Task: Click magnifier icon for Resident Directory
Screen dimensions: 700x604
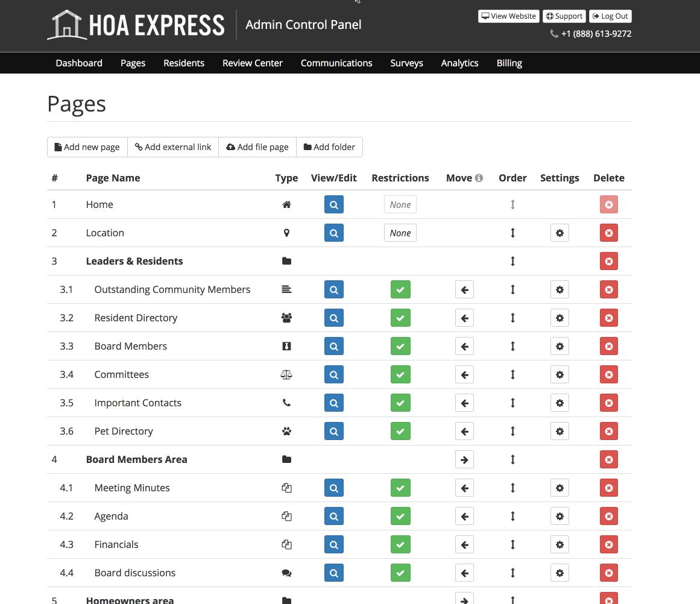Action: [x=333, y=318]
